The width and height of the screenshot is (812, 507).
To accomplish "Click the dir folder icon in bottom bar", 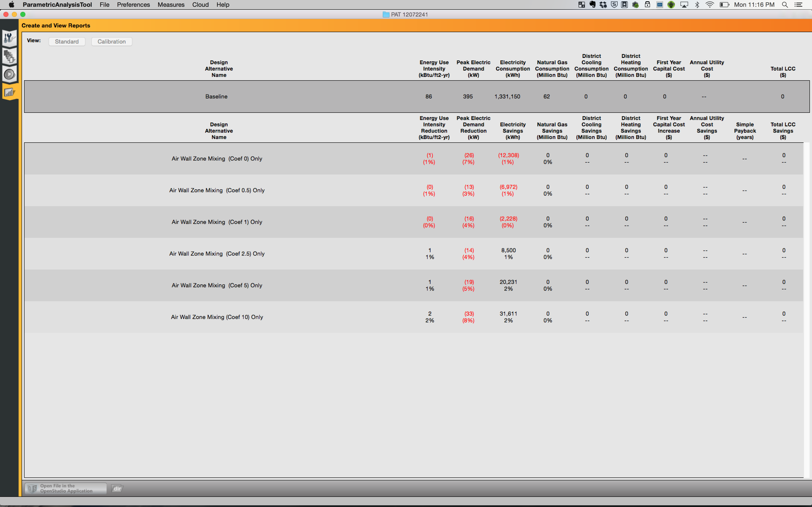I will point(117,489).
